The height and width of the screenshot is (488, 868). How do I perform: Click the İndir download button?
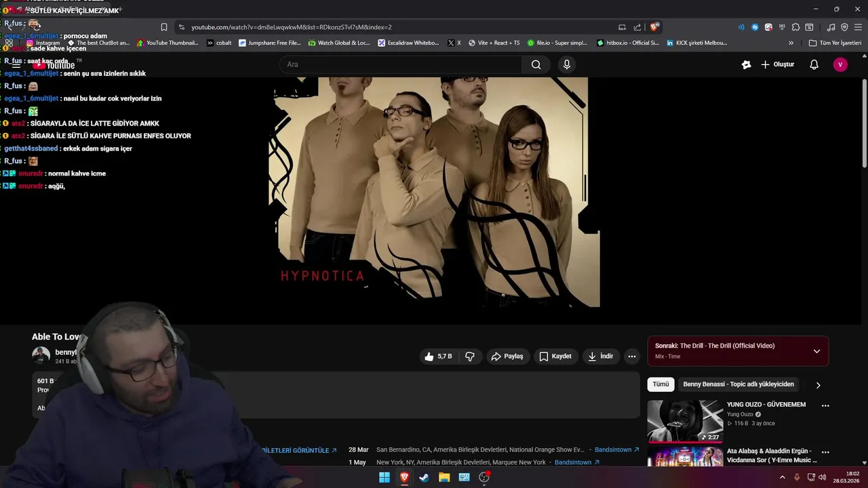[x=600, y=357]
